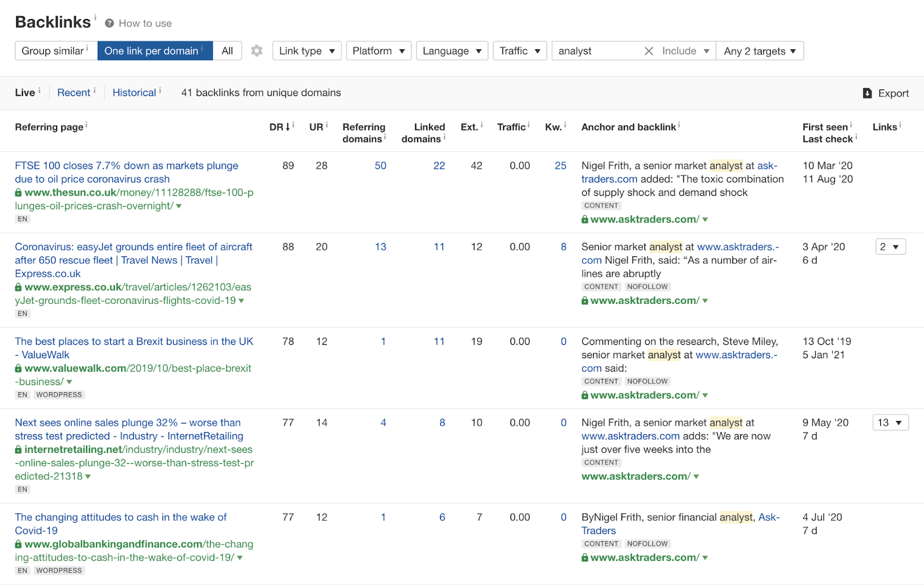Expand thesun.co.uk referring URL caret
This screenshot has height=585, width=924.
point(179,206)
